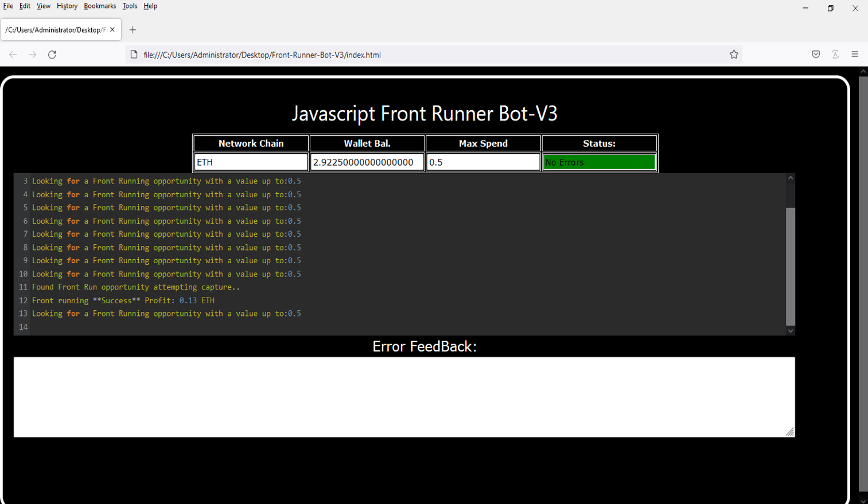
Task: Click inside the Error FeedBack textarea
Action: point(404,397)
